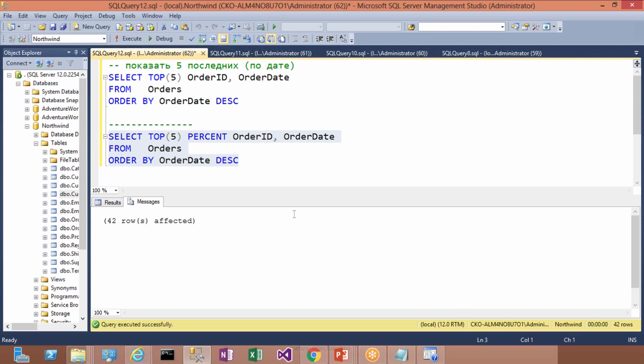644x364 pixels.
Task: Click the Save icon in toolbar
Action: coord(53,27)
